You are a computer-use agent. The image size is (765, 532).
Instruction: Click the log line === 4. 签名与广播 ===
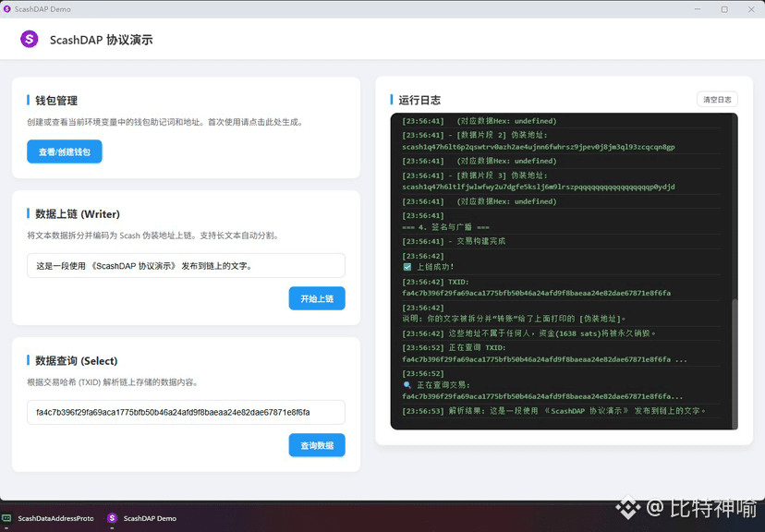tap(445, 227)
